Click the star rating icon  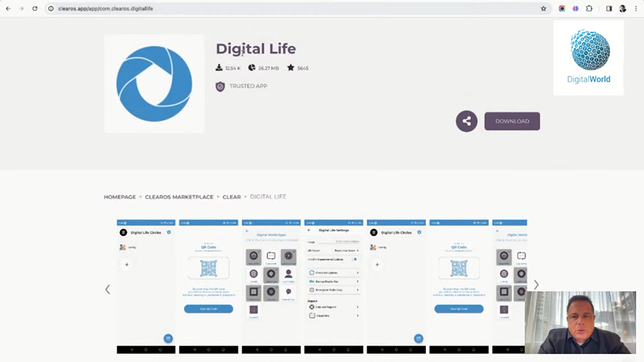[290, 68]
